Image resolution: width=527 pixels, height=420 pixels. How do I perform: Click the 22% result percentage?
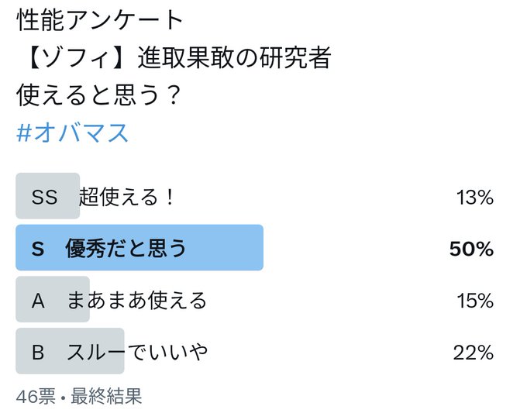coord(474,353)
